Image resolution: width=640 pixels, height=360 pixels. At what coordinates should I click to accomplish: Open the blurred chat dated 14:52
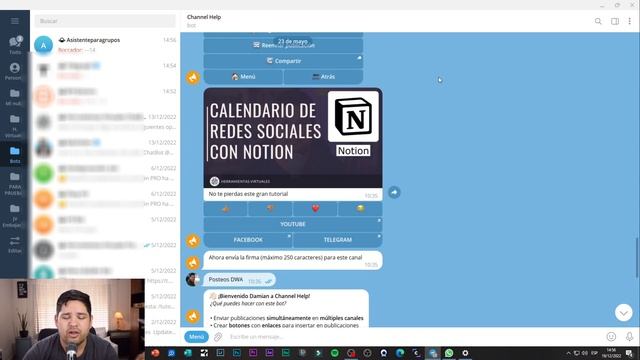pos(105,96)
